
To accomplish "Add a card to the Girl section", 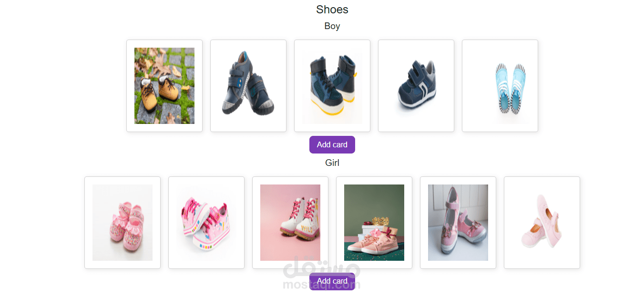I will pos(332,281).
